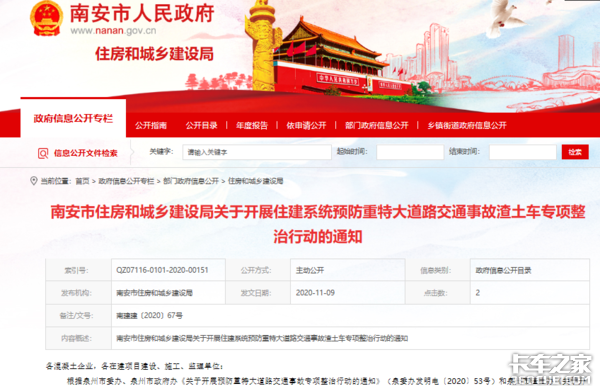Click the end time input box
600x391 pixels.
coord(523,152)
